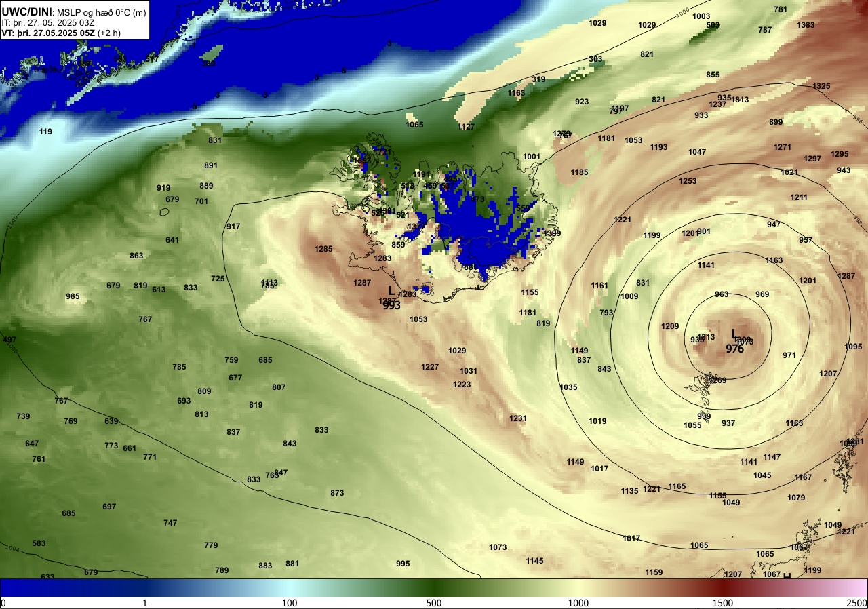Click the 1019 height value

click(597, 421)
